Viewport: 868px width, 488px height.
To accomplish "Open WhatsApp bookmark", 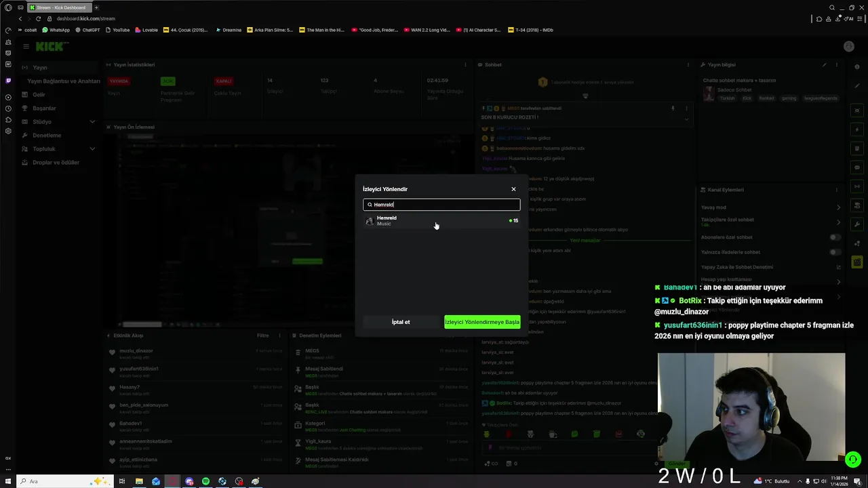I will (56, 30).
